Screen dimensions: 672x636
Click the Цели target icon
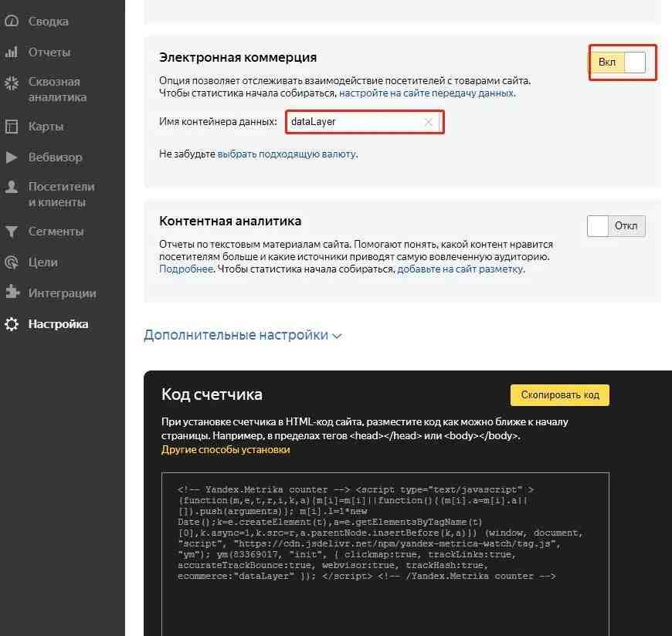pyautogui.click(x=12, y=262)
